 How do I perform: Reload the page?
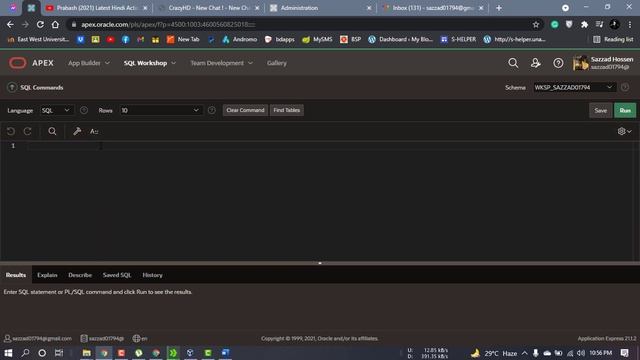(40, 24)
